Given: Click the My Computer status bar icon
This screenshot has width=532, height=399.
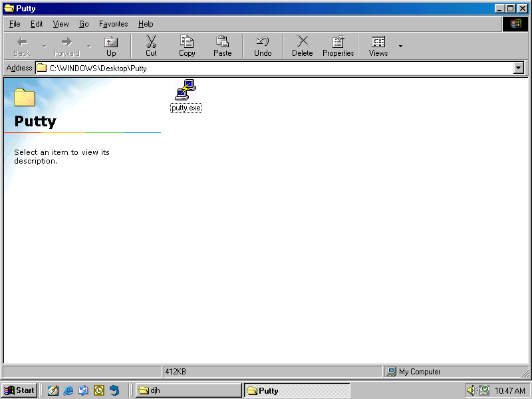Looking at the screenshot, I should [x=391, y=372].
